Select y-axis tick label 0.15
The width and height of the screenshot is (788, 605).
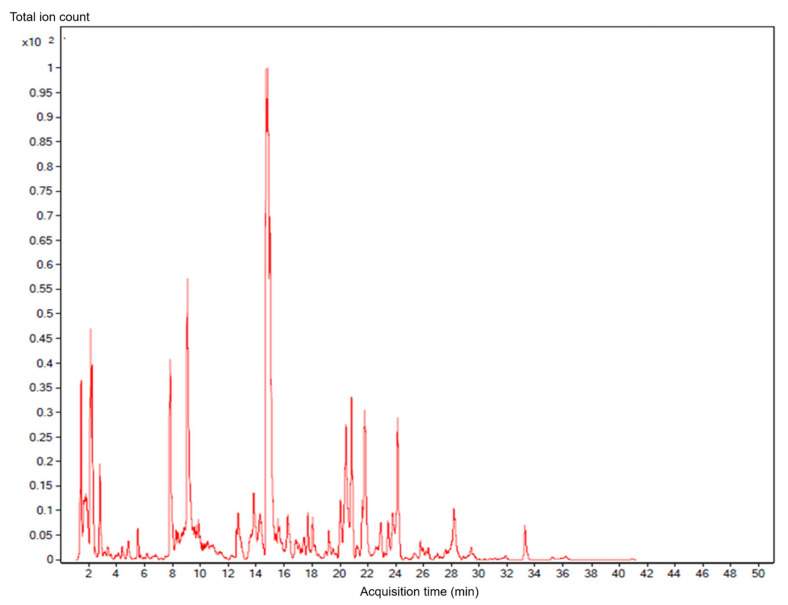click(41, 486)
